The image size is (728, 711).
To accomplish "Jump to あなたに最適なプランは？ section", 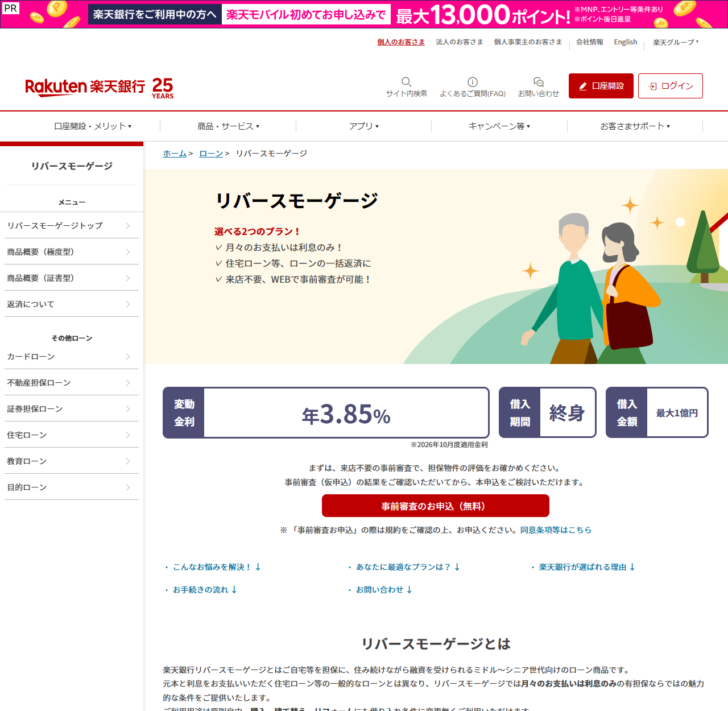I will (x=408, y=567).
